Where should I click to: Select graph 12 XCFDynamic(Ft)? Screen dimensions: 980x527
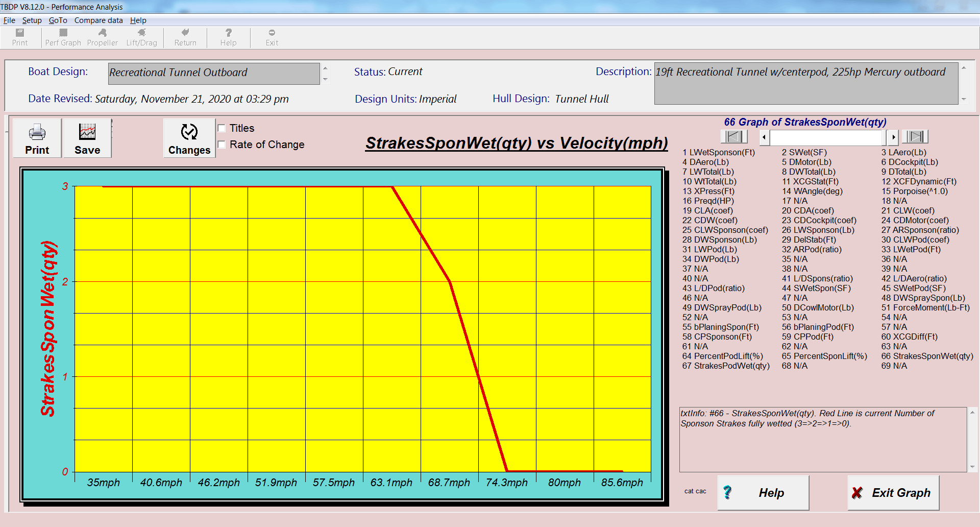coord(919,181)
